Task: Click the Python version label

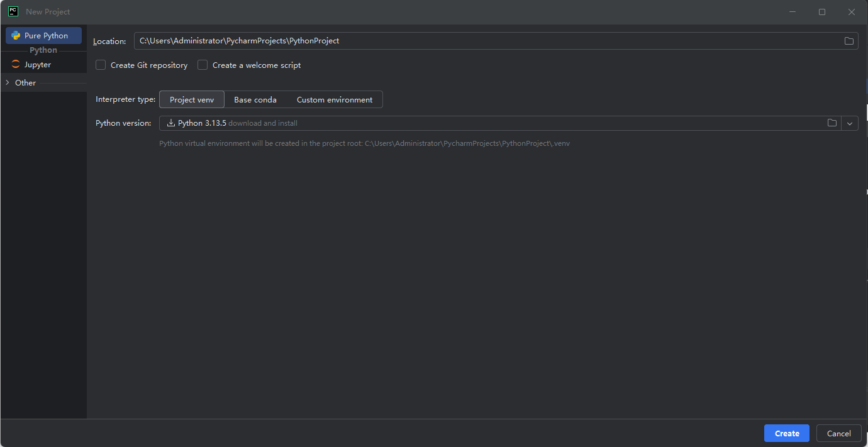Action: [123, 123]
